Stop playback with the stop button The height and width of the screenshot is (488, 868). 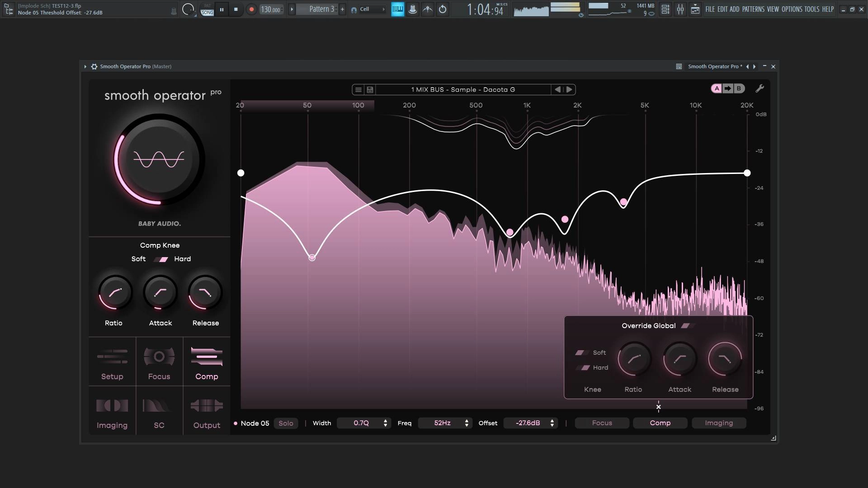tap(236, 9)
